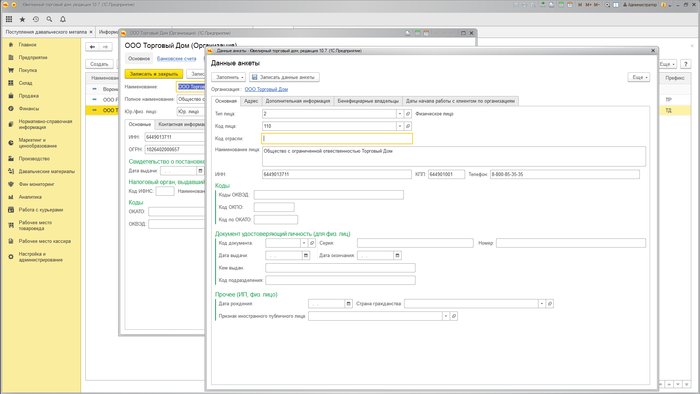Open the selected item in Тип лица field
Viewport: 700px width, 394px height.
tap(408, 114)
